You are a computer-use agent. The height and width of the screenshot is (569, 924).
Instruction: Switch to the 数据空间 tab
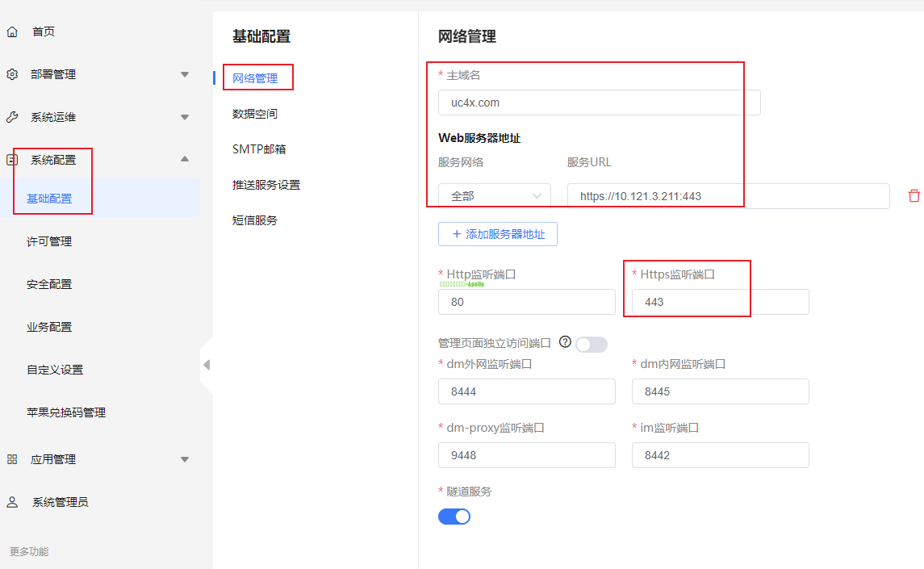click(255, 114)
